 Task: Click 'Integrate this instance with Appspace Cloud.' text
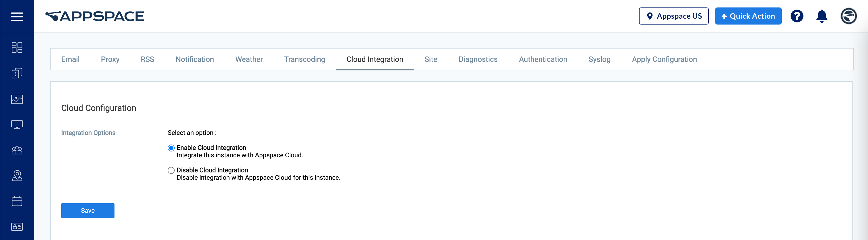click(x=240, y=155)
